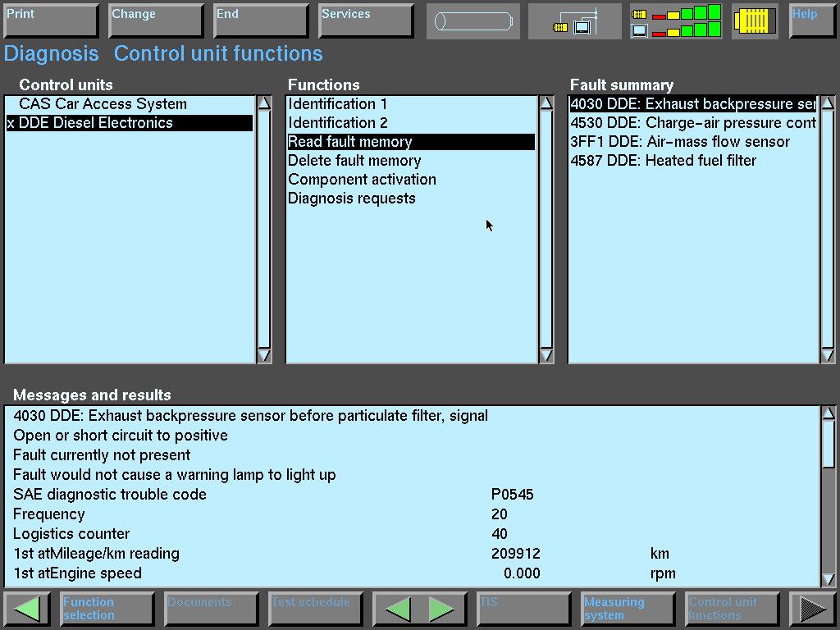Viewport: 840px width, 630px height.
Task: Open the Services menu button
Action: (x=365, y=21)
